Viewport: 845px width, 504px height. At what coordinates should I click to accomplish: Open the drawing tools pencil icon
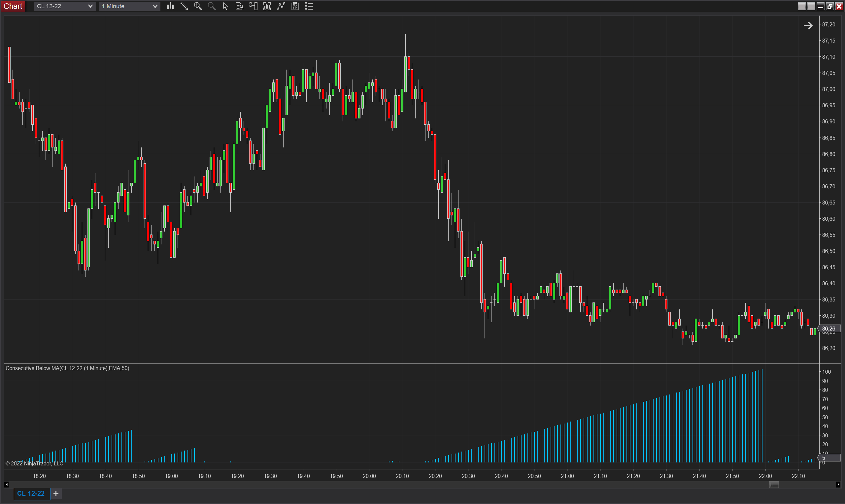[184, 6]
